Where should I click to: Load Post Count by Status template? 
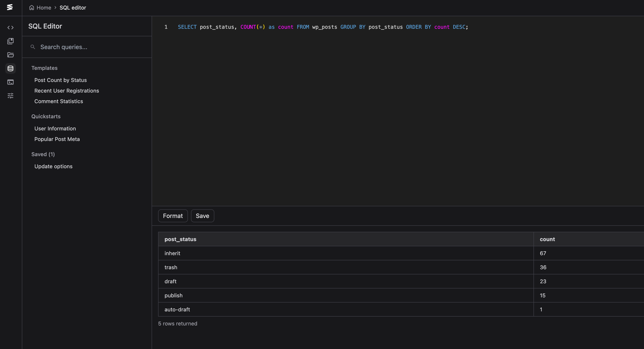[x=61, y=80]
